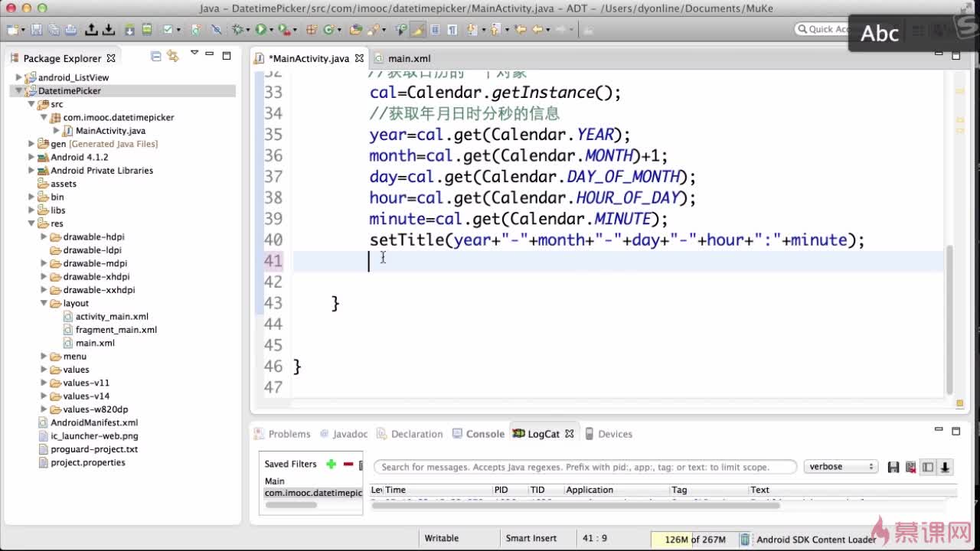980x551 pixels.
Task: Click the Save icon in the toolbar
Action: (36, 30)
